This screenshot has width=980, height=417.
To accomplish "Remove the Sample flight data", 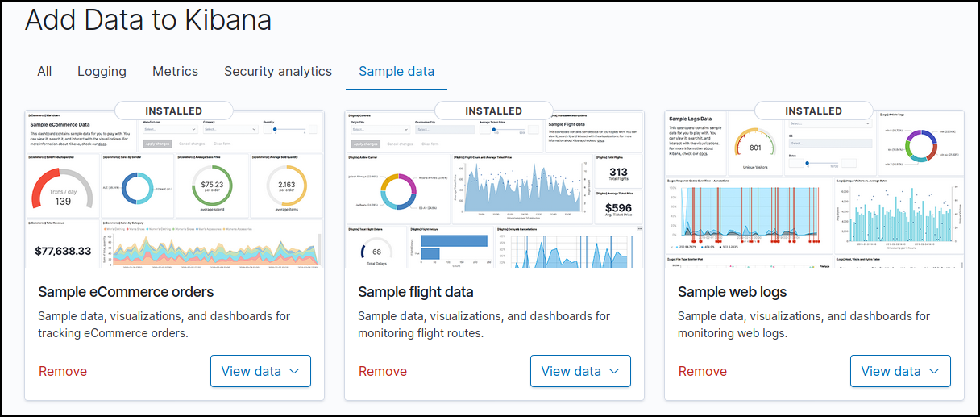I will pos(383,371).
